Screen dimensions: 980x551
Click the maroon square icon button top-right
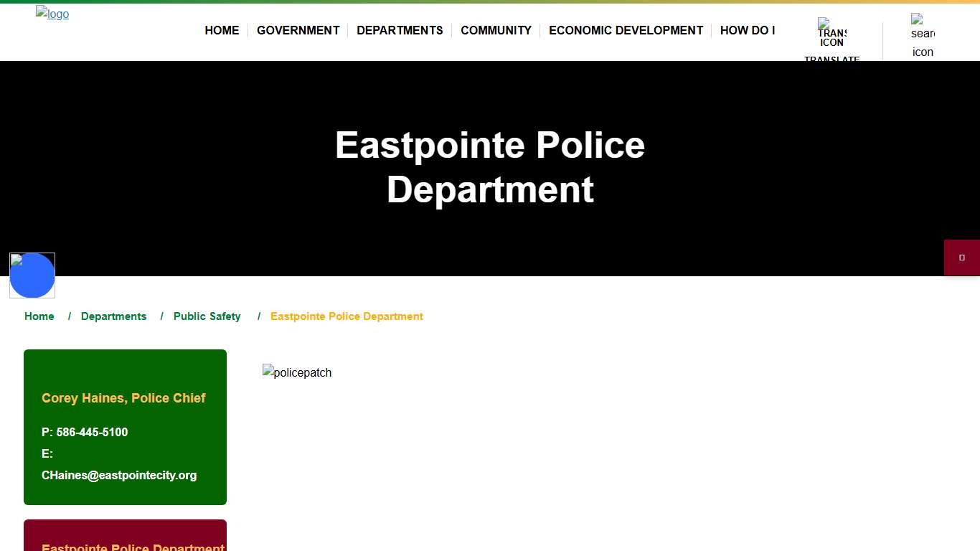962,257
